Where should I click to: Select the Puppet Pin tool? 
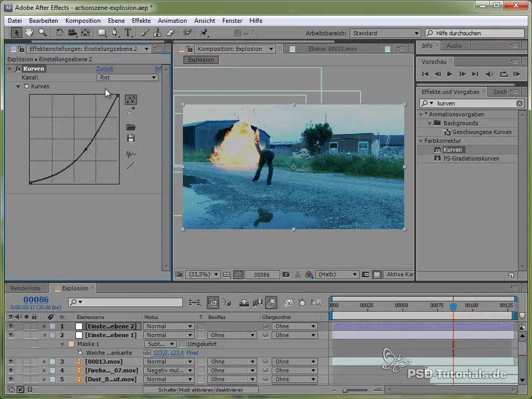(204, 33)
